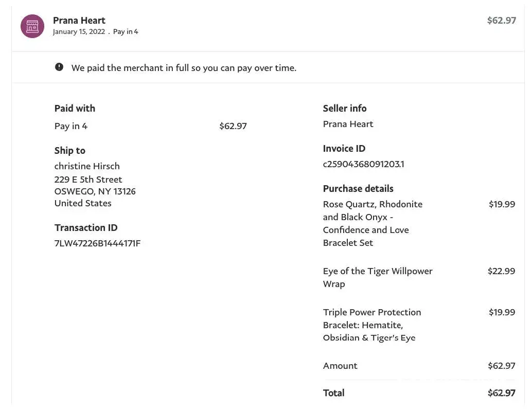Click the Paid with heading
Screen dimensions: 532x411
click(x=75, y=109)
